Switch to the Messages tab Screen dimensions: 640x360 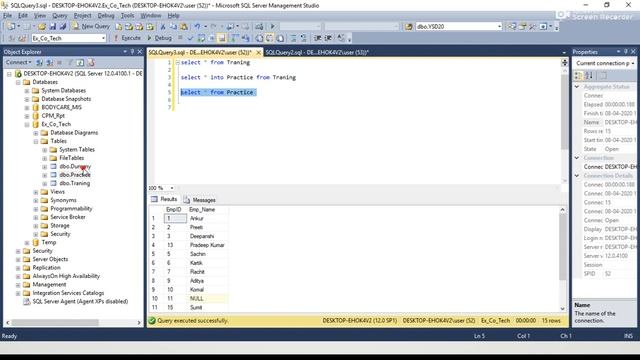(199, 200)
